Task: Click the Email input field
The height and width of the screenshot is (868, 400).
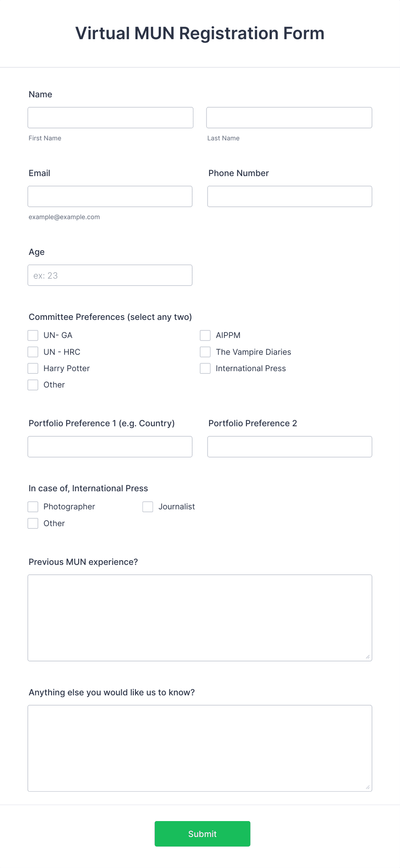Action: (x=110, y=196)
